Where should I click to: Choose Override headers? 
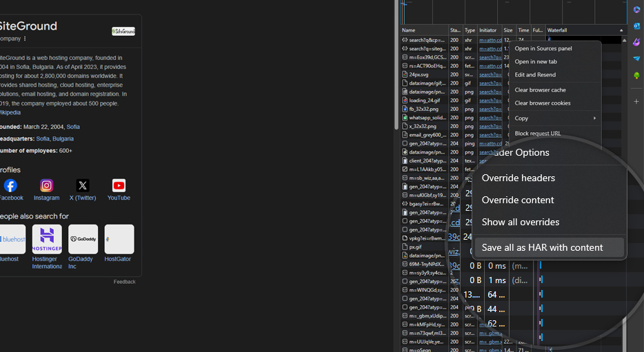pos(519,178)
